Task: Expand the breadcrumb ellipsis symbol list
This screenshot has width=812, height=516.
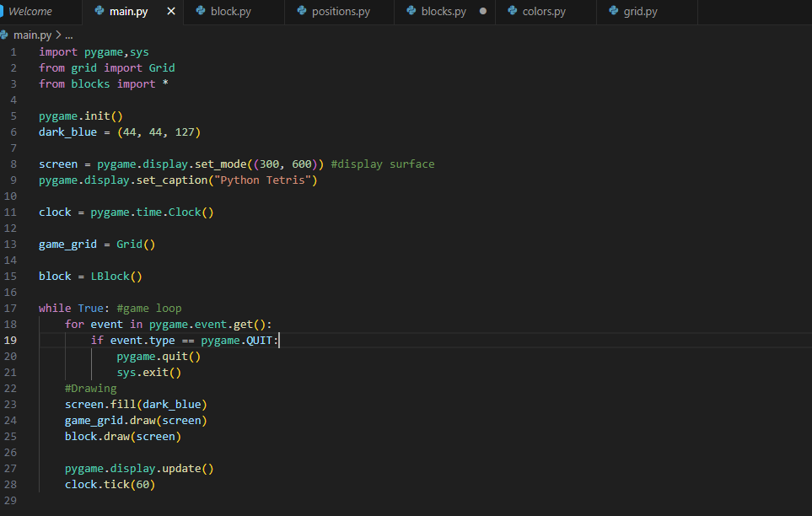Action: 68,35
